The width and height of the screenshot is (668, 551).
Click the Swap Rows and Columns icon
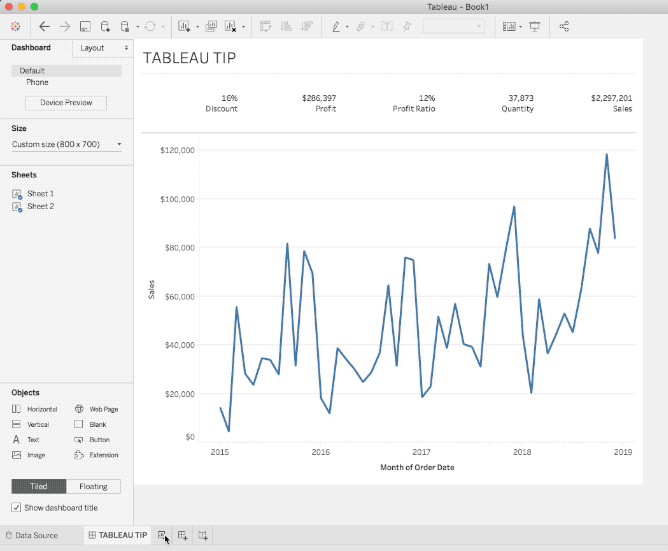265,26
